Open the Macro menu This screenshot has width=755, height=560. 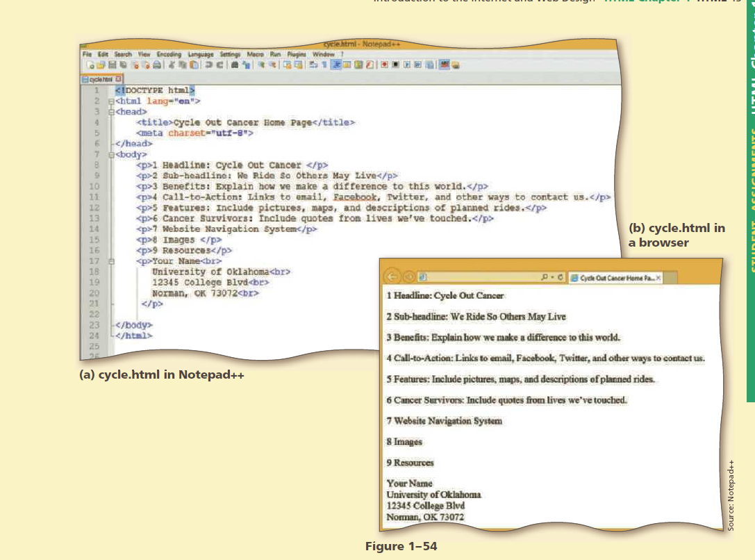tap(255, 55)
